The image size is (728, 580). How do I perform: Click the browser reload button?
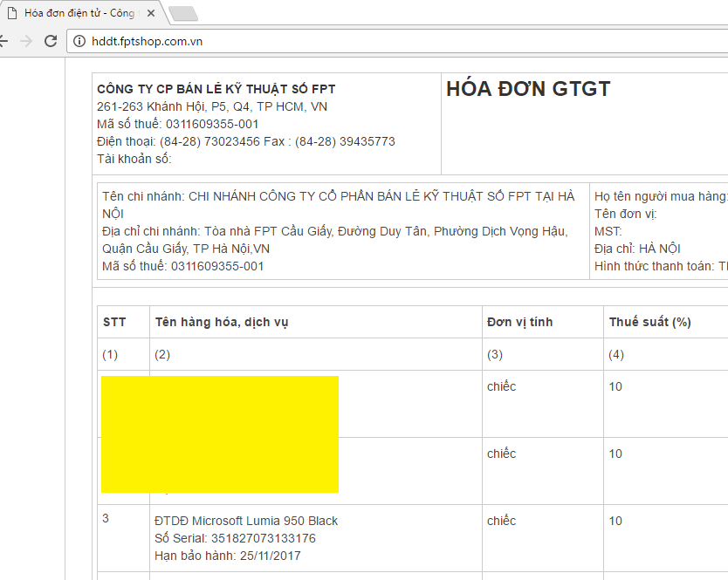(51, 41)
